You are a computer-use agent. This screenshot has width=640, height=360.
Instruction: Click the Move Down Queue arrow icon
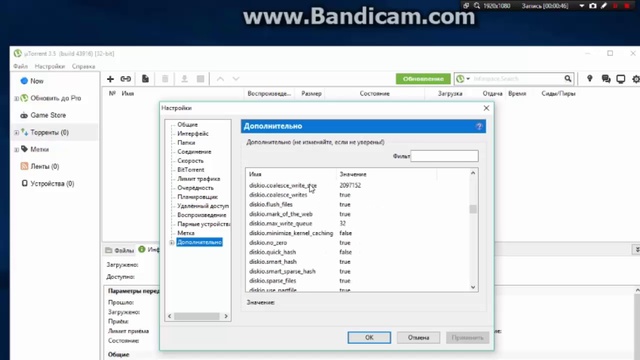click(x=236, y=79)
